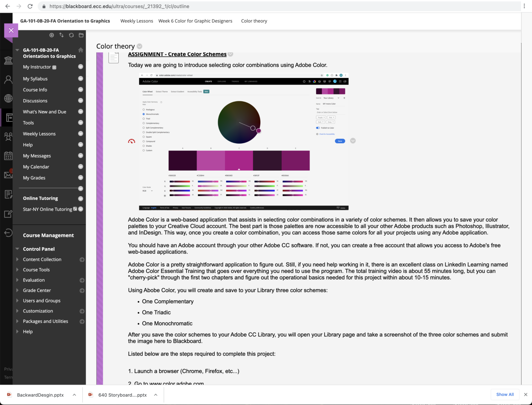Open Weekly Lessons in course menu
Viewport: 532px width, 405px height.
tap(39, 134)
